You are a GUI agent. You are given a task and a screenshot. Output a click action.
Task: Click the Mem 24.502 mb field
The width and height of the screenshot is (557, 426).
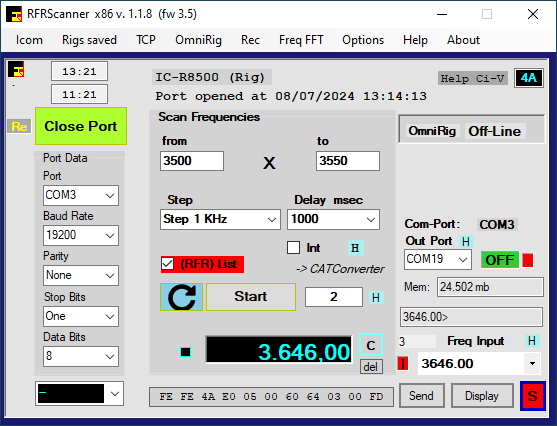tap(490, 287)
